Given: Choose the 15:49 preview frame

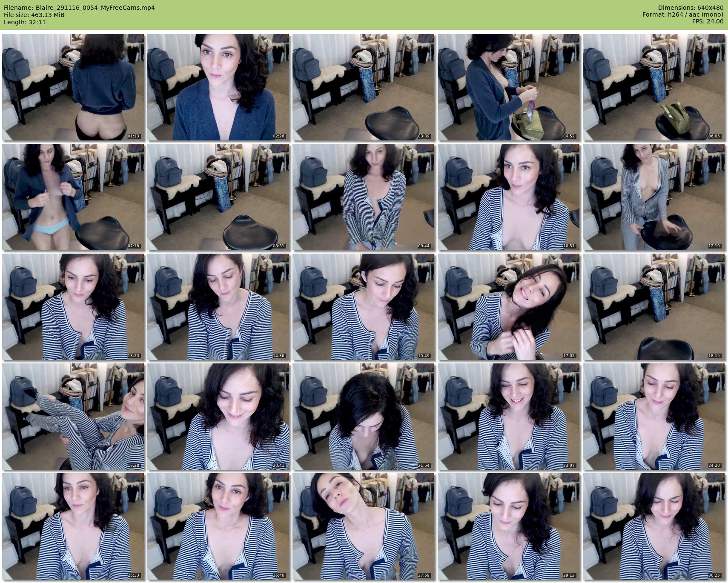Looking at the screenshot, I should pos(364,307).
